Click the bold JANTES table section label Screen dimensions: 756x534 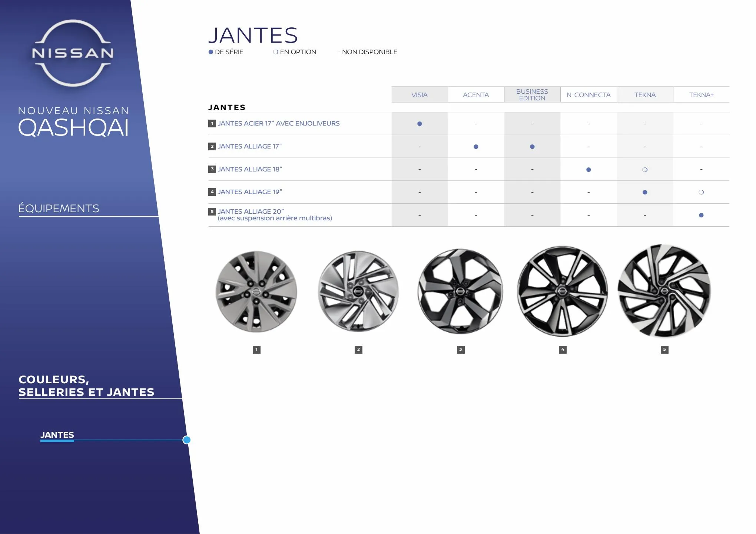tap(227, 107)
